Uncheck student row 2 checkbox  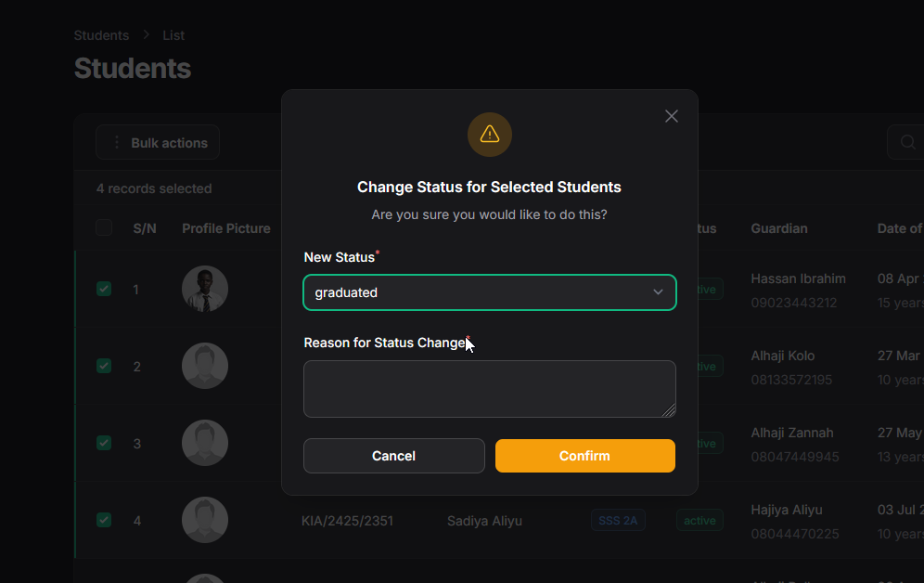point(104,366)
